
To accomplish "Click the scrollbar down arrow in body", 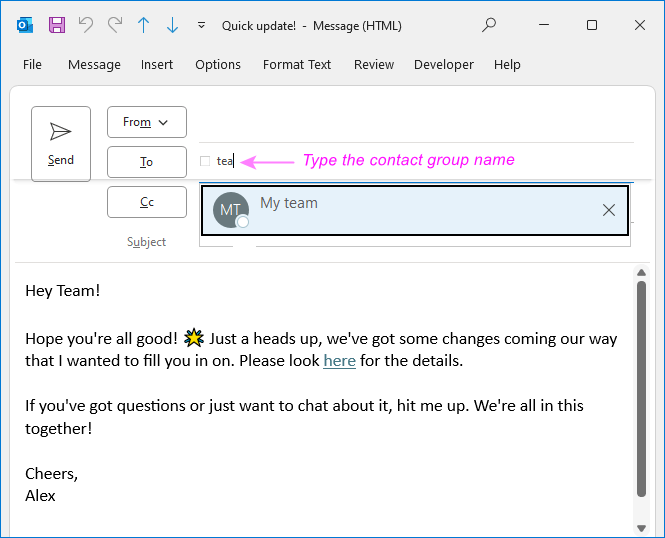I will click(641, 528).
